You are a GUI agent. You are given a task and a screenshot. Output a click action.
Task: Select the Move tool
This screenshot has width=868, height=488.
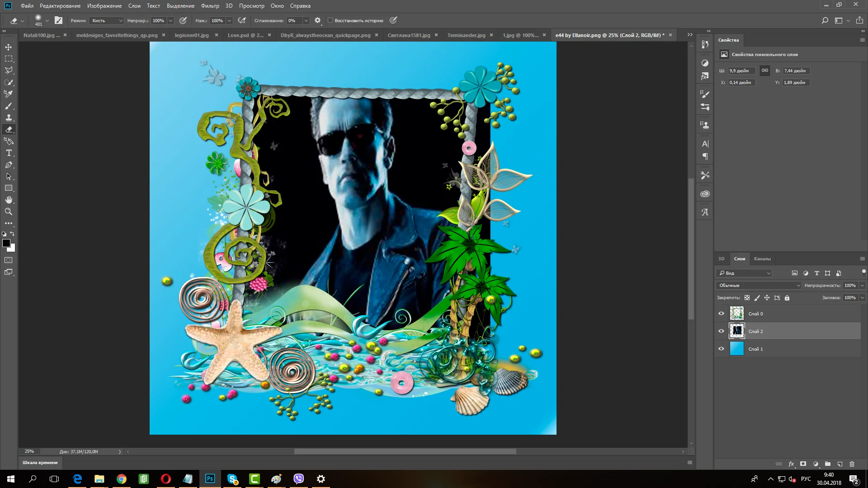(9, 47)
